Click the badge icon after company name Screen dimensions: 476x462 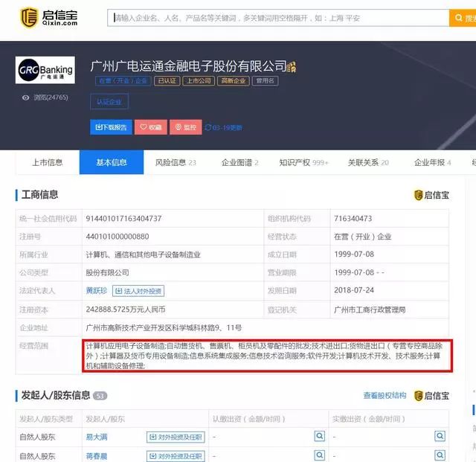click(x=292, y=67)
